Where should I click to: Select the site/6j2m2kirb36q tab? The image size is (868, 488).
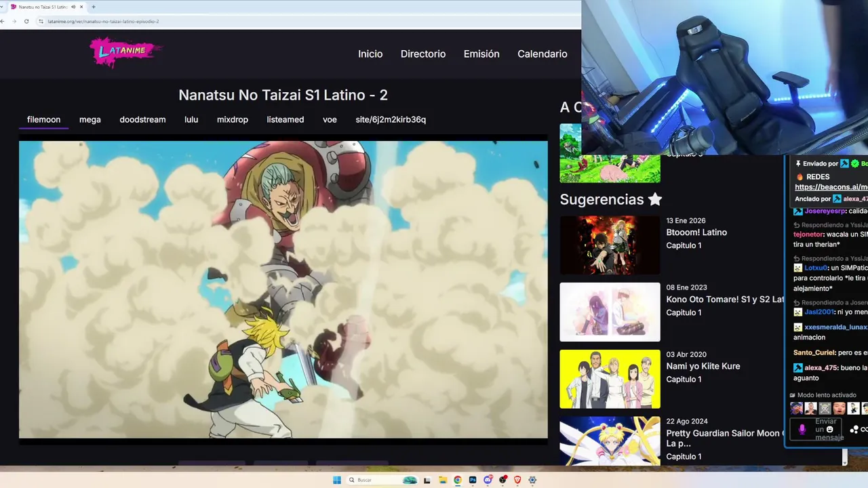[391, 119]
